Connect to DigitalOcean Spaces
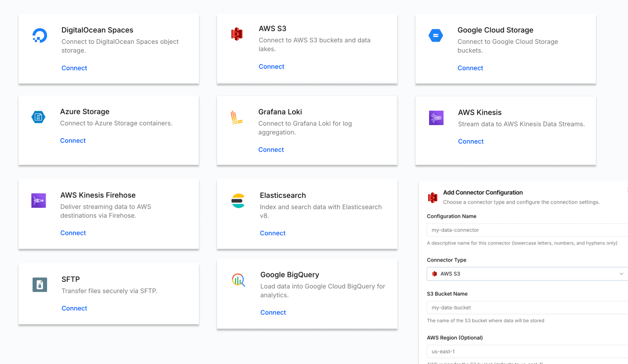This screenshot has height=364, width=628. point(74,68)
